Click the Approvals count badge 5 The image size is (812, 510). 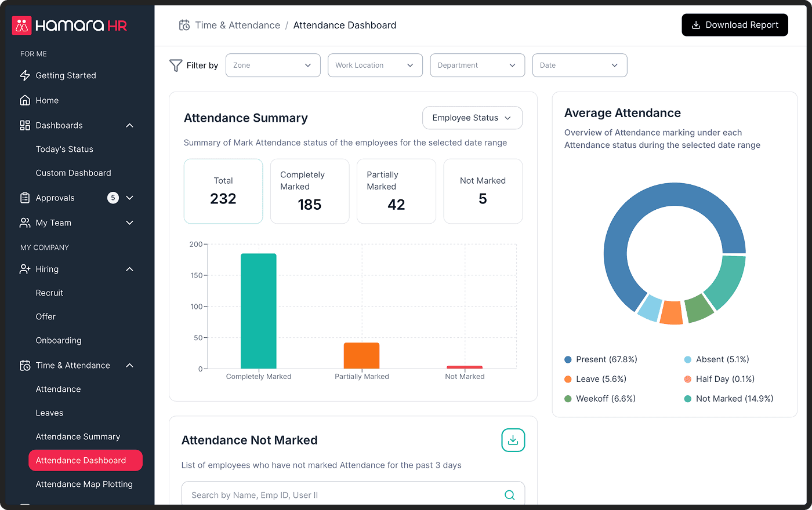[113, 198]
